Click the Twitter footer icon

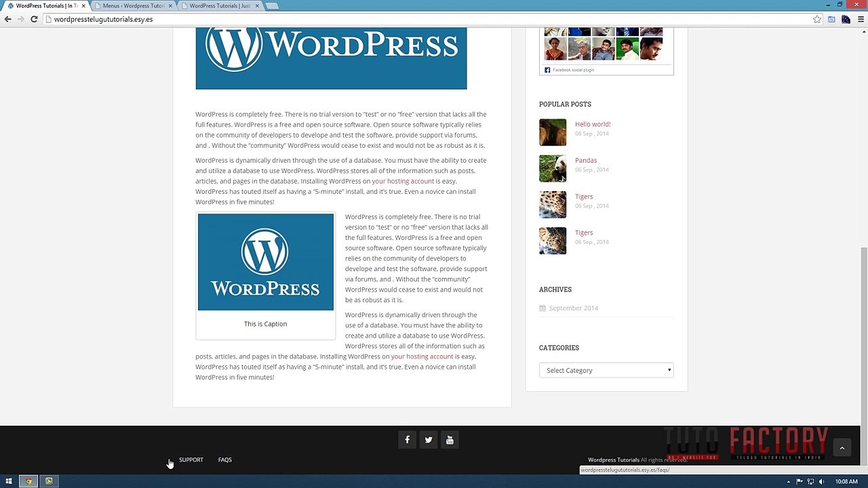[x=429, y=440]
